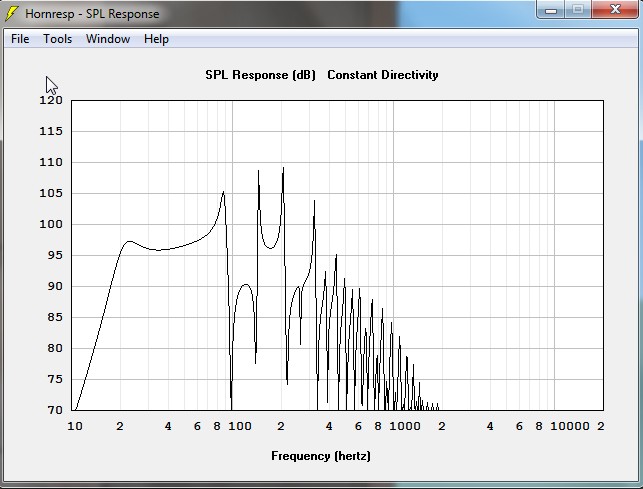Click the 115 dB y-axis label
Screen dimensions: 643x489
51,131
